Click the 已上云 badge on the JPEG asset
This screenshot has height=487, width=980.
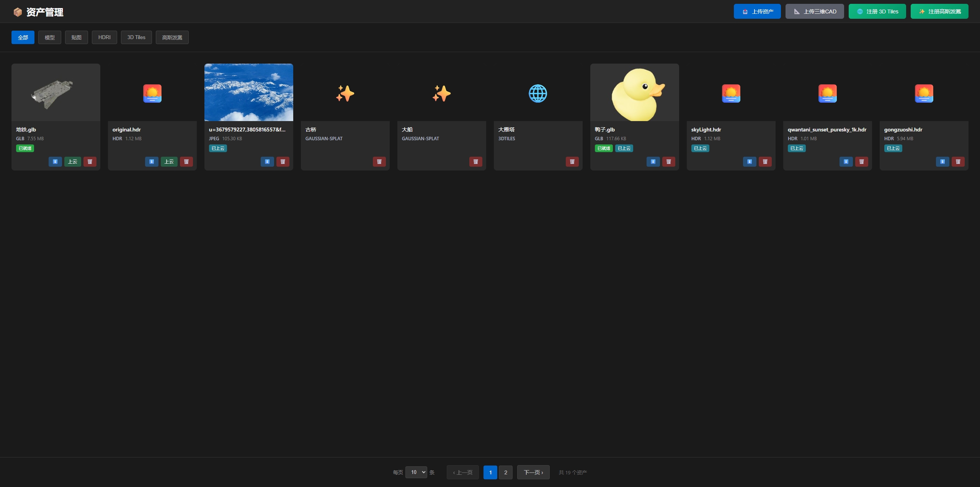pos(218,148)
